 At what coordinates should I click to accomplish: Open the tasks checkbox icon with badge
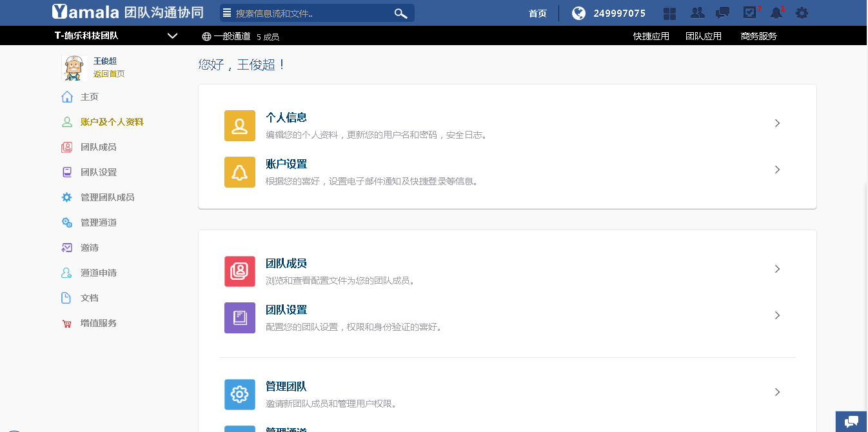tap(749, 13)
